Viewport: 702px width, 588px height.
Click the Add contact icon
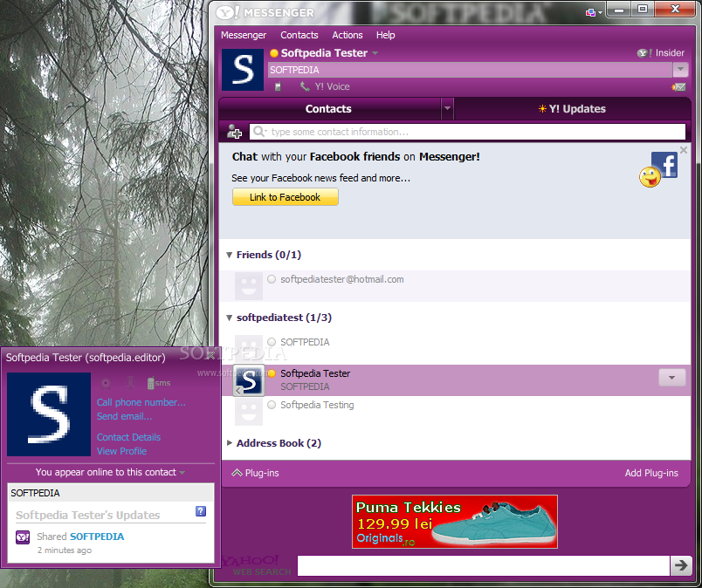pyautogui.click(x=234, y=132)
